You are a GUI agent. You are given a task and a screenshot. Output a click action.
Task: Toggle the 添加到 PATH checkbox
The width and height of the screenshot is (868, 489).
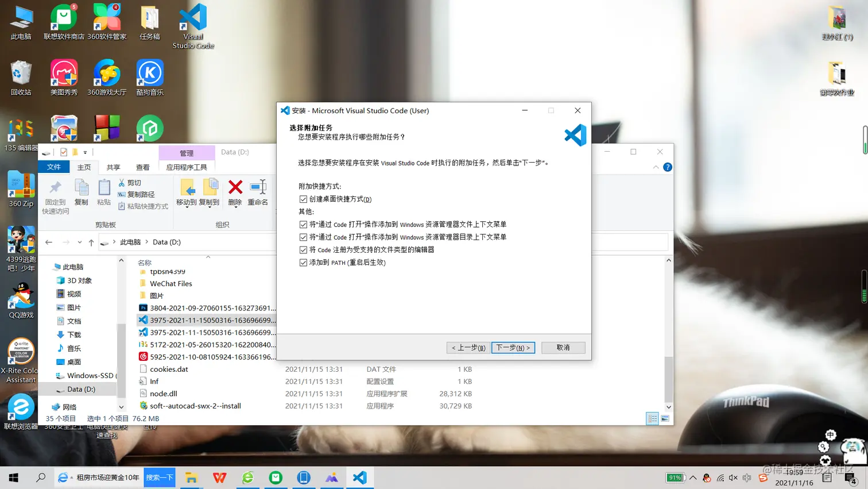[x=303, y=263]
